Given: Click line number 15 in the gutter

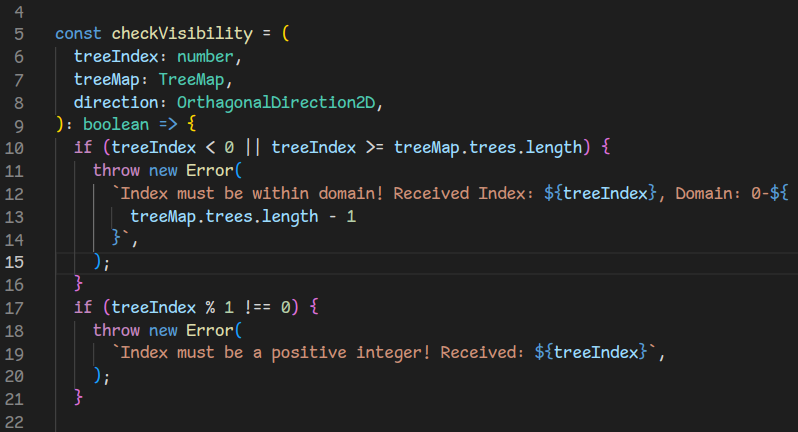Looking at the screenshot, I should [x=21, y=263].
